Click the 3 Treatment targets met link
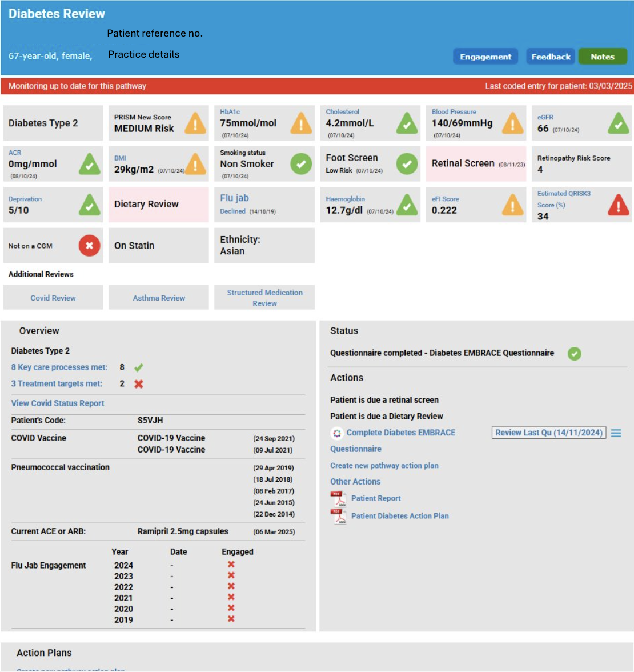The width and height of the screenshot is (634, 672). tap(57, 383)
